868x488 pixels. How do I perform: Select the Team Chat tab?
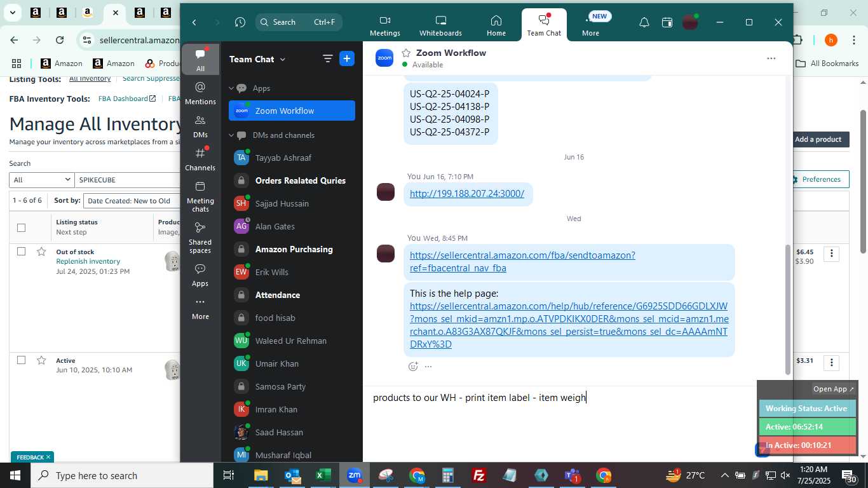click(x=544, y=25)
